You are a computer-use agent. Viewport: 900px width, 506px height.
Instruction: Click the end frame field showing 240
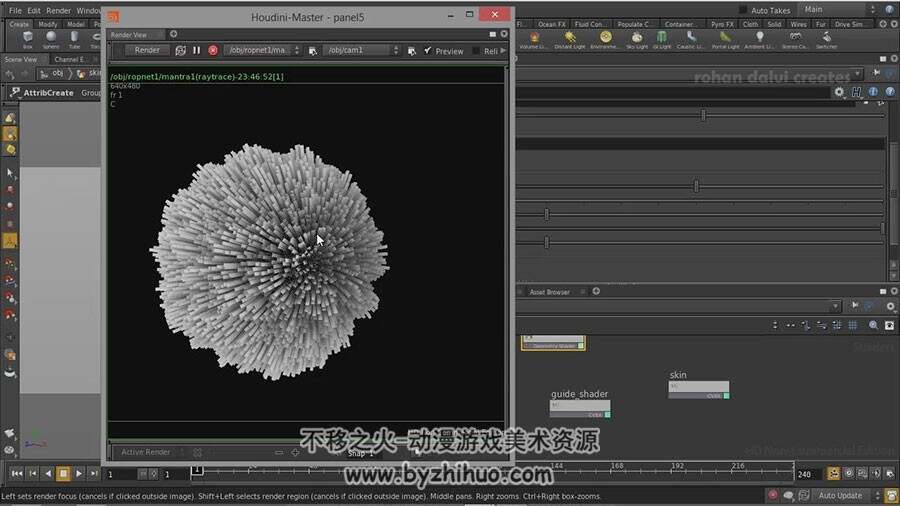tap(809, 474)
